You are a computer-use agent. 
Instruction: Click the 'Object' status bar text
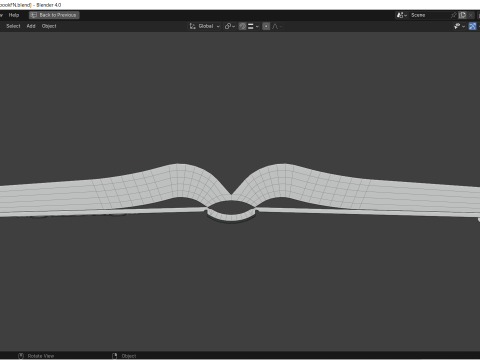click(x=129, y=356)
